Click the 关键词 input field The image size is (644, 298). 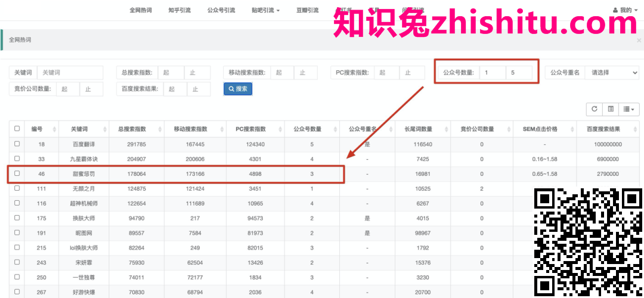coord(70,73)
